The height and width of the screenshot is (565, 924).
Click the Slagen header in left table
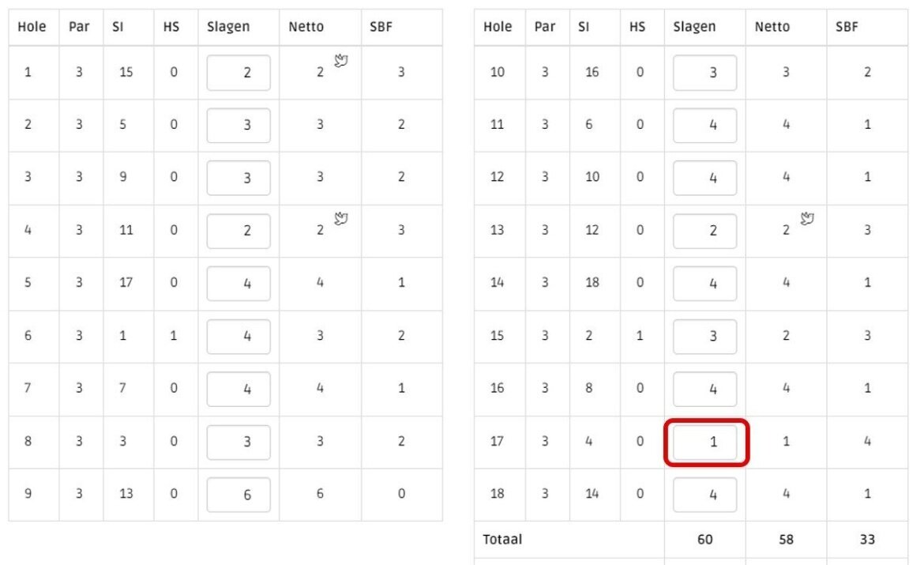click(228, 27)
